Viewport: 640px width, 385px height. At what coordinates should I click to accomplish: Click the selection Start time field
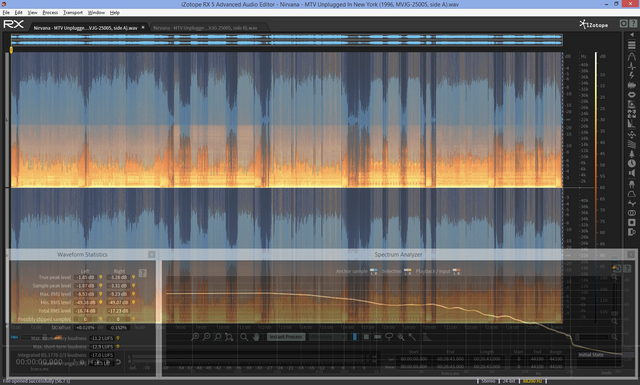[413, 359]
